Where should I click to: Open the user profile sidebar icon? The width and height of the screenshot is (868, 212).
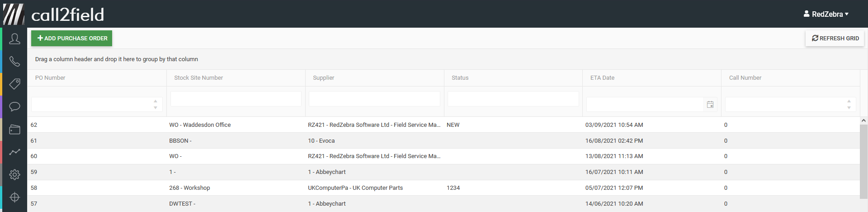click(14, 39)
